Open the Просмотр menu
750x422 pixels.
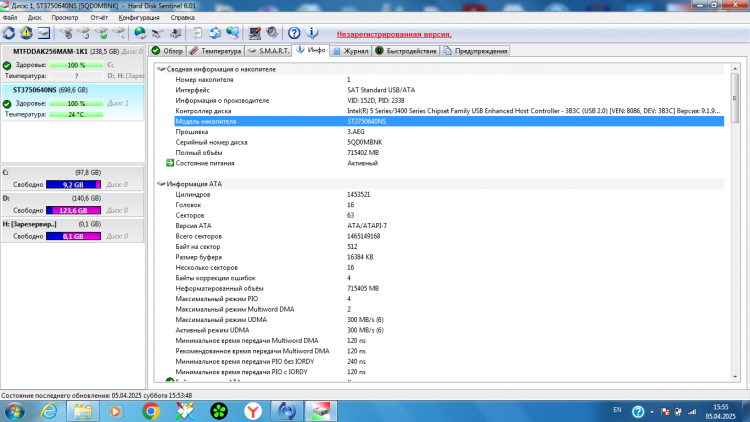tap(65, 17)
